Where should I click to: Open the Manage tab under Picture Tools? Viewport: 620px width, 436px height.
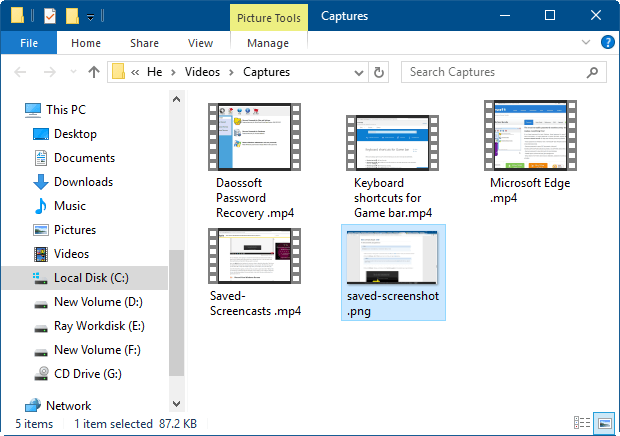coord(267,44)
